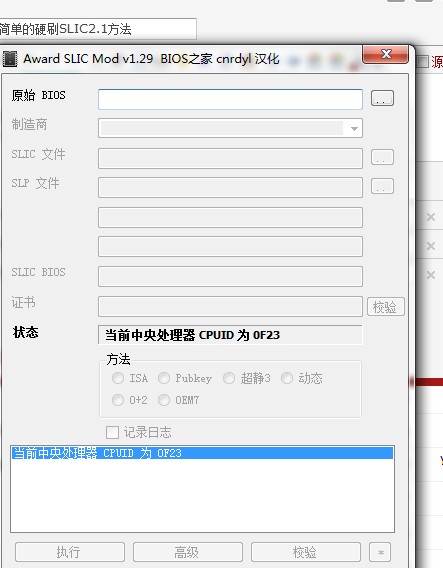Close the Award SLIC Mod window
443x568 pixels.
(x=386, y=54)
